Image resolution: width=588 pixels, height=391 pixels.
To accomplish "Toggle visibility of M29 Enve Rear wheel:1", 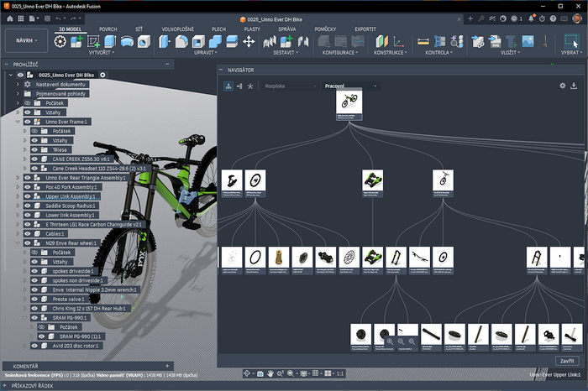I will click(x=28, y=243).
